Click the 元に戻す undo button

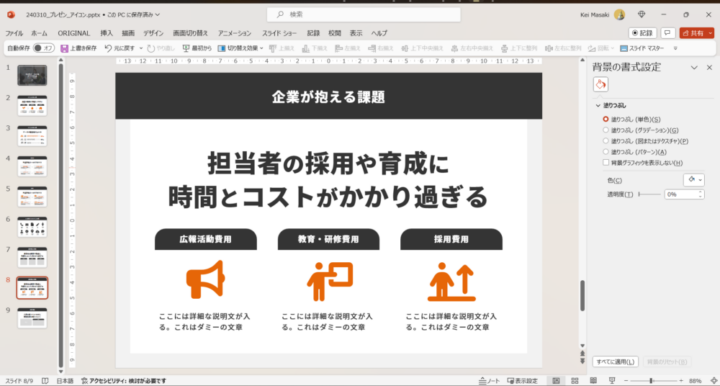point(119,48)
